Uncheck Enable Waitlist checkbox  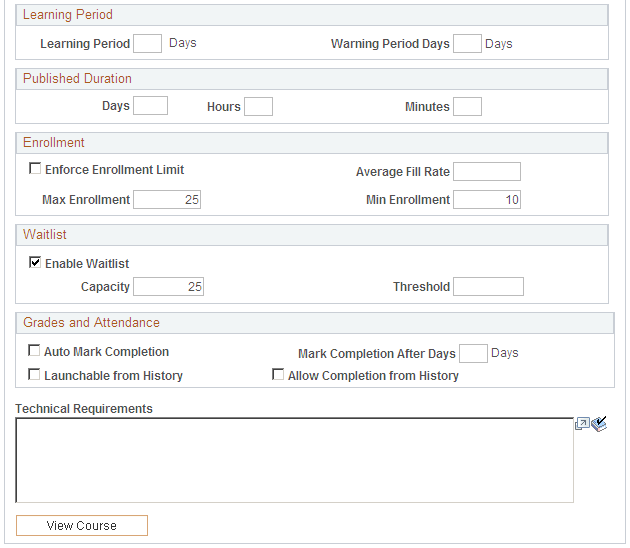[35, 262]
